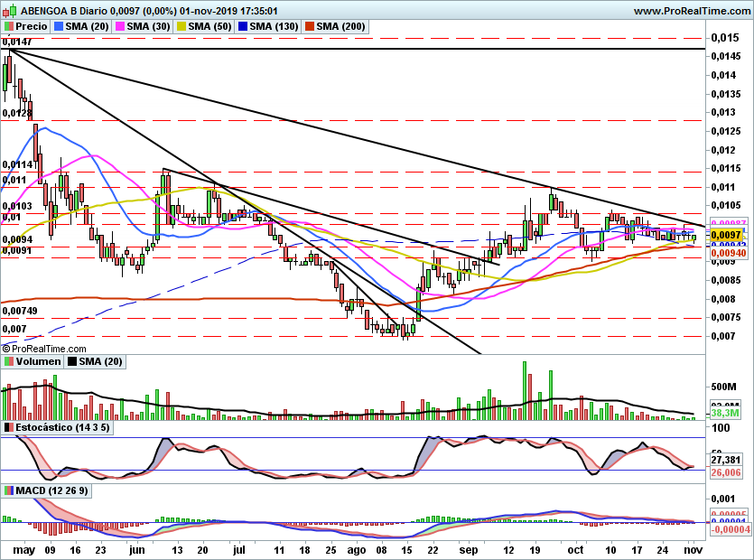Click the 0,015 price axis label
The width and height of the screenshot is (754, 560).
pyautogui.click(x=724, y=38)
